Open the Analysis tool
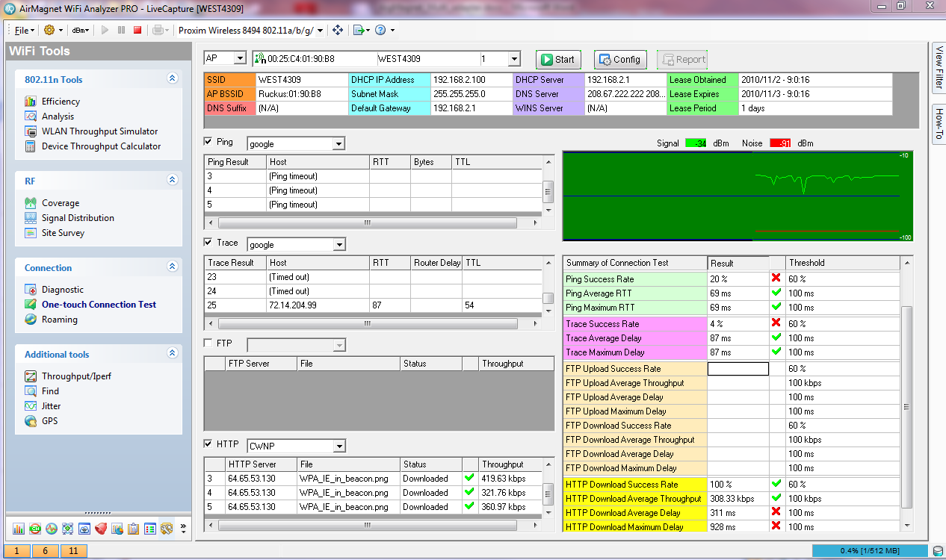Screen dimensions: 946x560 [x=58, y=116]
